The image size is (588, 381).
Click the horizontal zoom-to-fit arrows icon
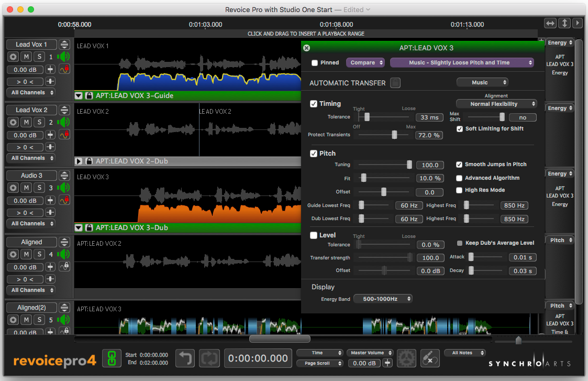tap(550, 23)
